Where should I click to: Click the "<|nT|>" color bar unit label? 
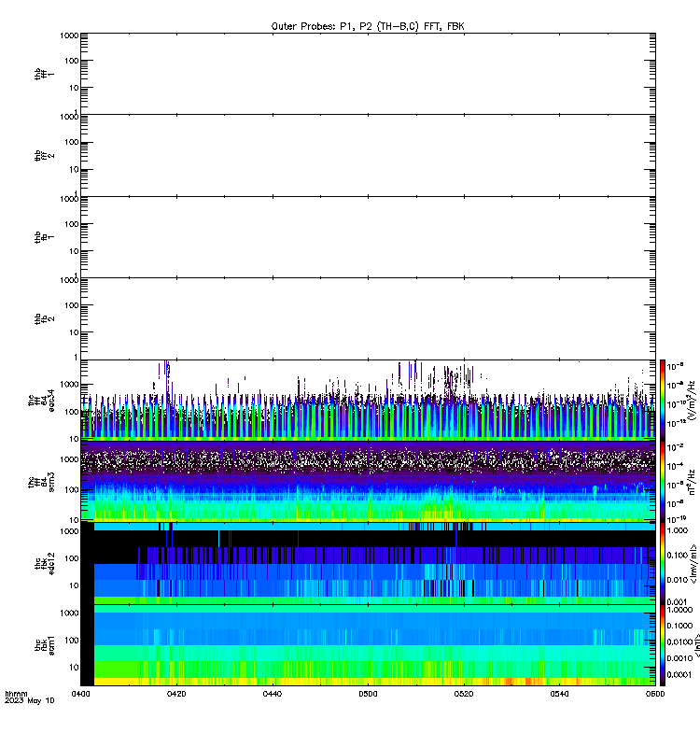[x=696, y=645]
